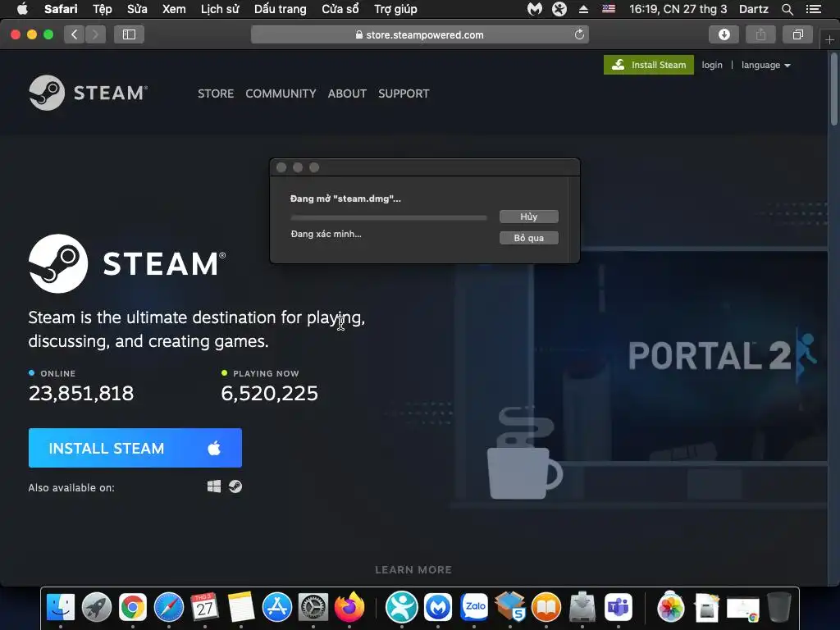Click the Dartz user menu
This screenshot has width=840, height=630.
click(x=754, y=8)
